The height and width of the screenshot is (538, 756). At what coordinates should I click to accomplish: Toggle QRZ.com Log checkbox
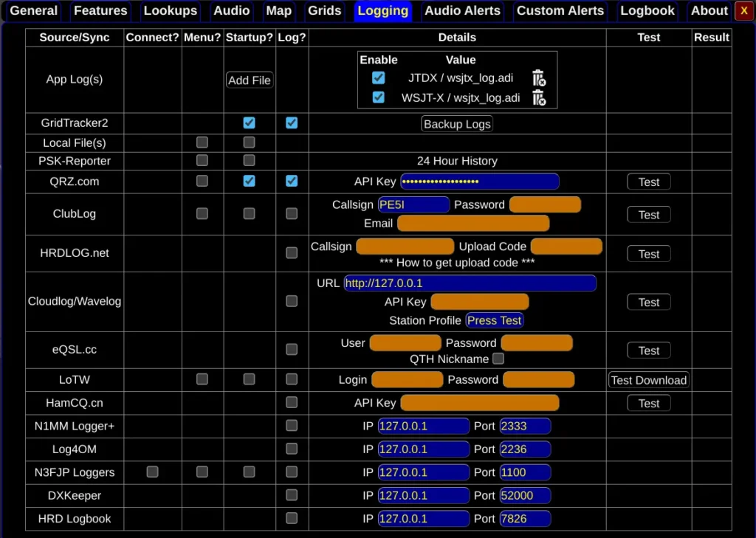[292, 181]
